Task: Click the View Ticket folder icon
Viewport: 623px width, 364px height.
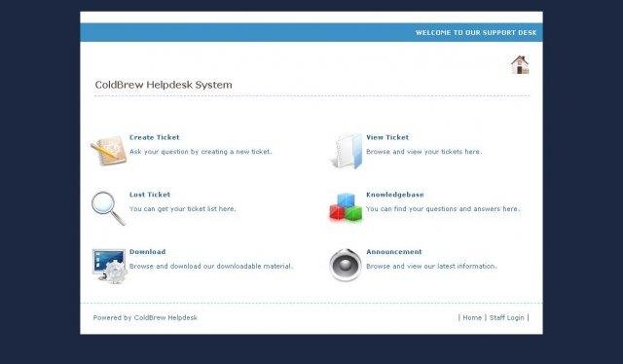Action: 347,151
